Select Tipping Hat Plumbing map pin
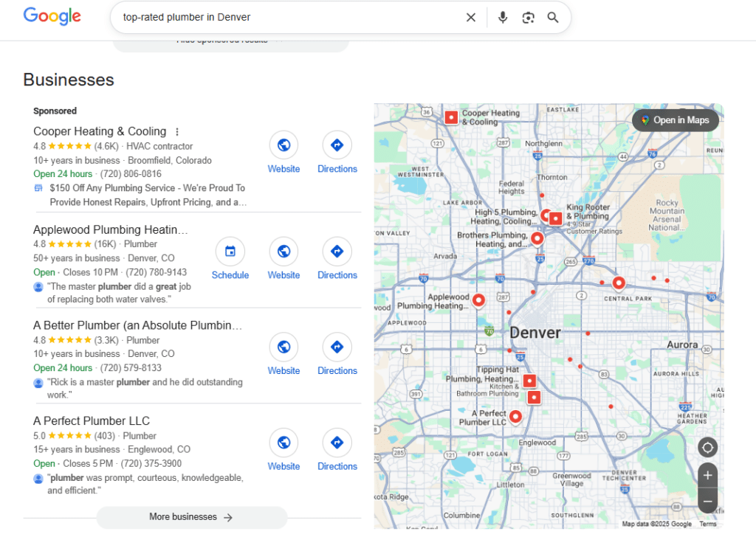 tap(529, 381)
